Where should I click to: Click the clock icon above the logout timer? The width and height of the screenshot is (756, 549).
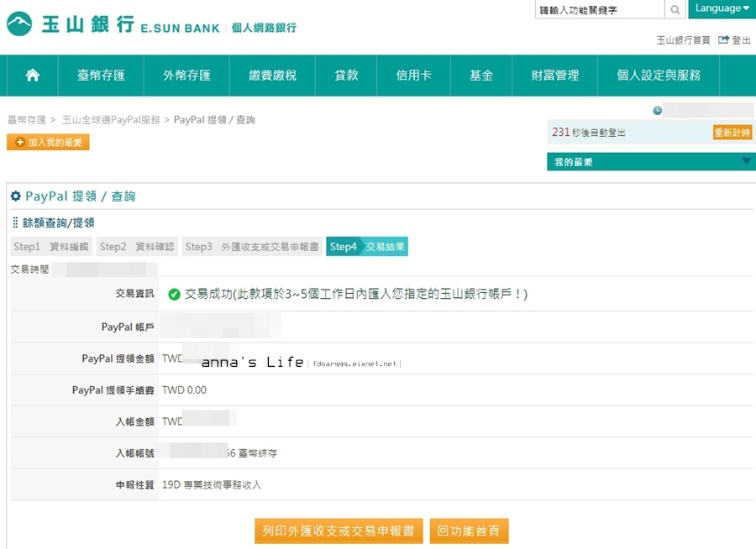pyautogui.click(x=657, y=110)
